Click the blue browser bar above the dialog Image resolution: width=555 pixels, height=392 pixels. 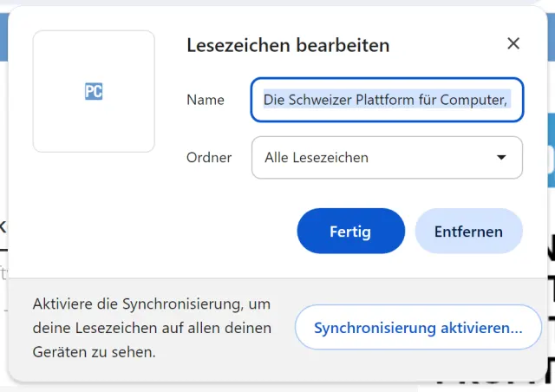tap(3, 35)
